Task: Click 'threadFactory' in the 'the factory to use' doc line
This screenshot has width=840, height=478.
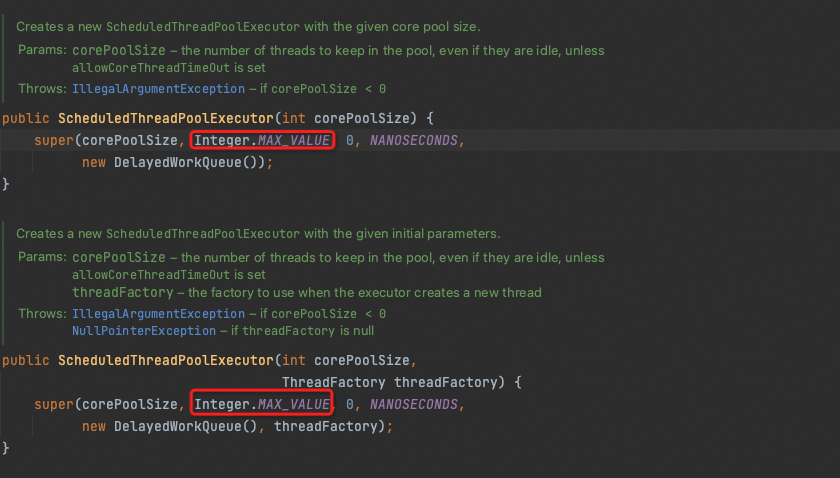Action: tap(123, 293)
